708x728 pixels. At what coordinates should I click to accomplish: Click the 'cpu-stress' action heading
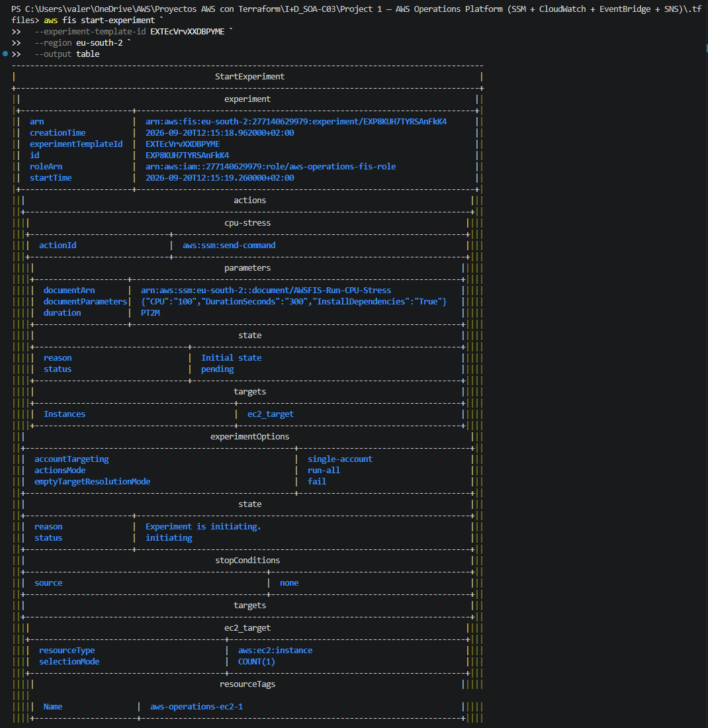click(247, 223)
